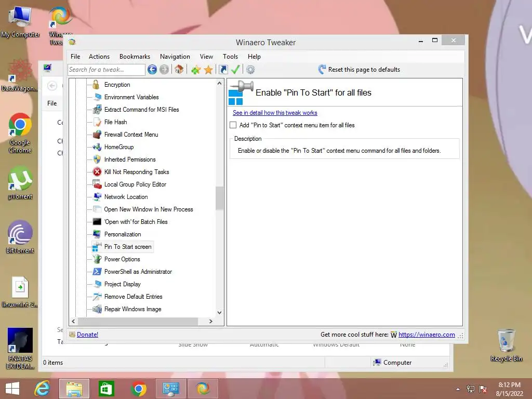Click the HomeGroup icon in tree

click(x=97, y=147)
